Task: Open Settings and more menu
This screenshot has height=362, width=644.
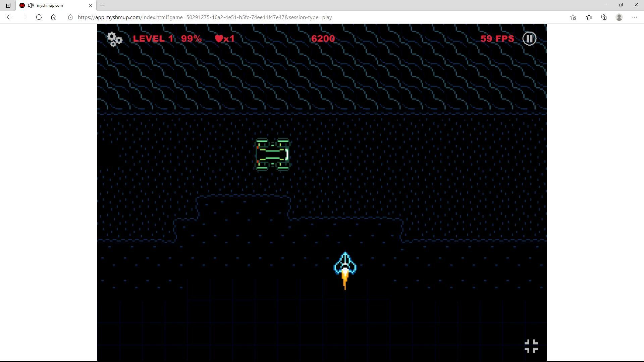Action: coord(634,17)
